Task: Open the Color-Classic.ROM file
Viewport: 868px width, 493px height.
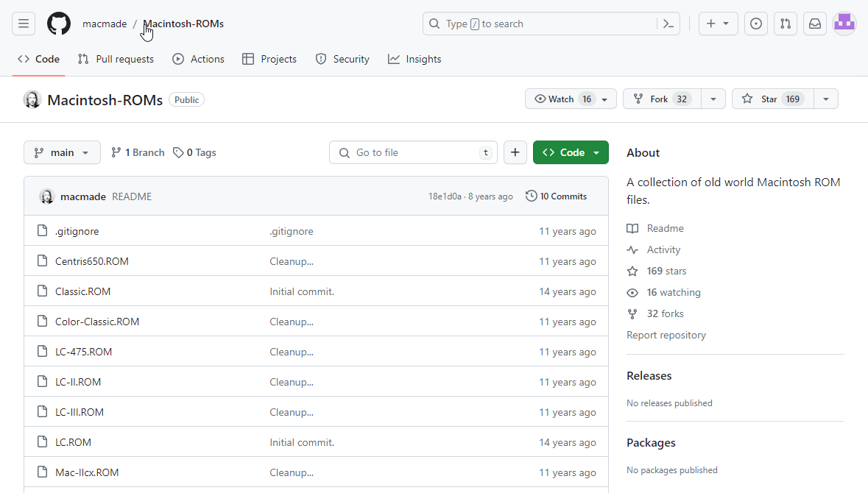Action: (97, 322)
